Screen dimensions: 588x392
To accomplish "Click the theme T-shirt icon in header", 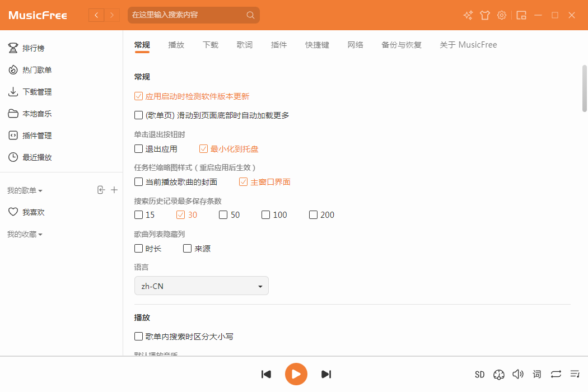I will point(485,15).
